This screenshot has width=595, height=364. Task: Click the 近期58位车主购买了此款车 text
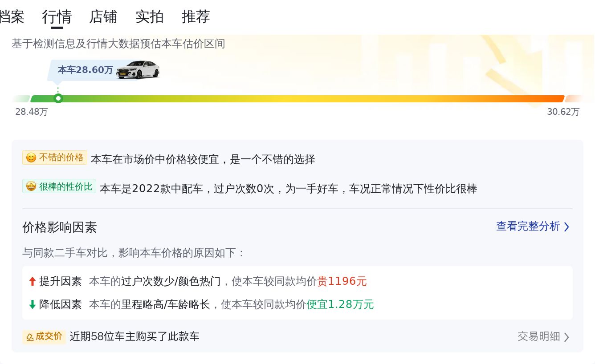coord(134,336)
